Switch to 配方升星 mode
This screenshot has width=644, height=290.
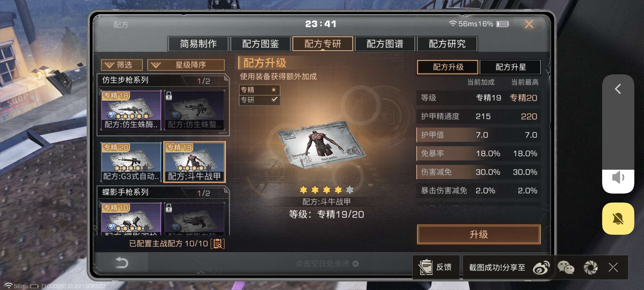(x=510, y=67)
